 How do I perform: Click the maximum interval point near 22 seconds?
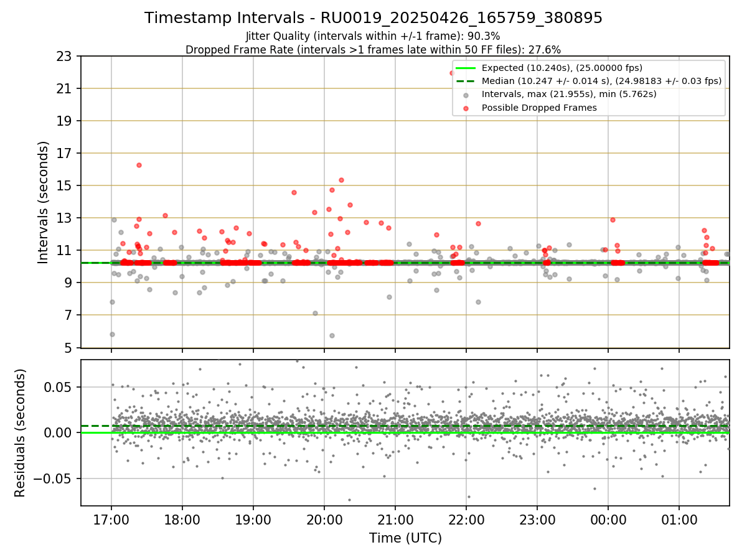(452, 73)
